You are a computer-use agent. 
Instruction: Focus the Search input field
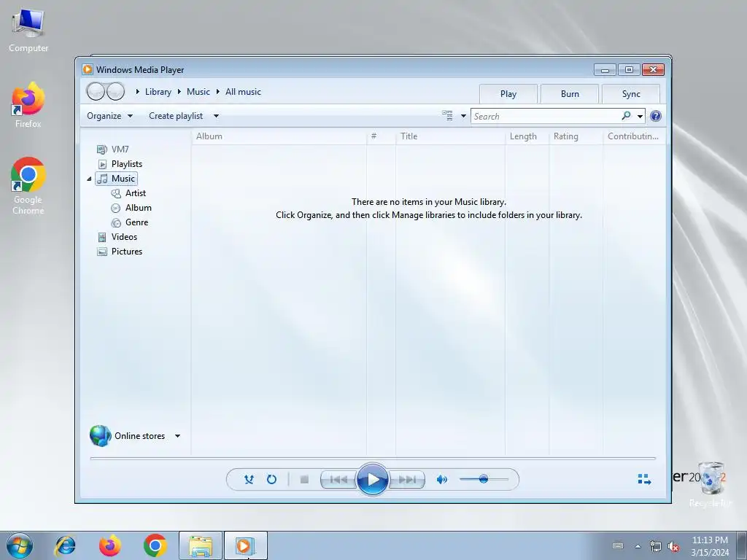point(546,116)
